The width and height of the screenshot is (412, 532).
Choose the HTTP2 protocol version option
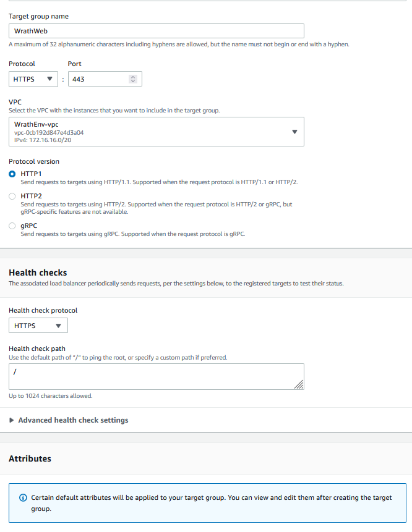(x=12, y=196)
